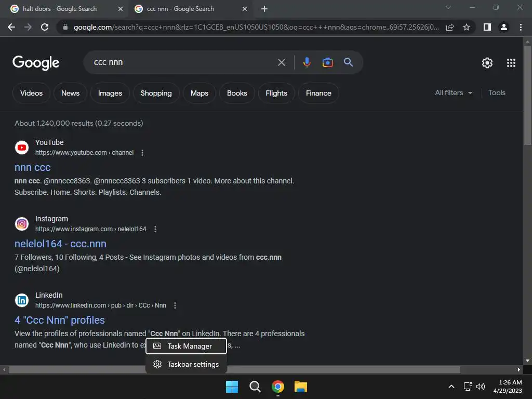This screenshot has height=399, width=532.
Task: Search by image with camera icon
Action: 327,62
